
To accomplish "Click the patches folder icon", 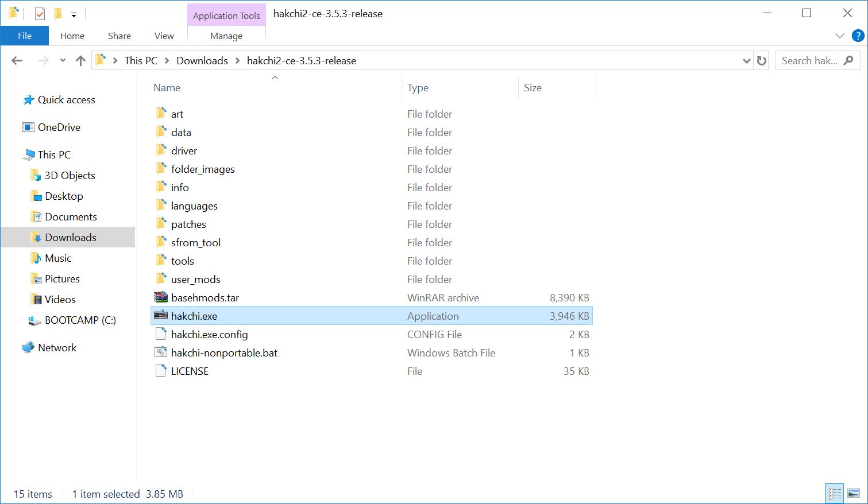I will (161, 224).
